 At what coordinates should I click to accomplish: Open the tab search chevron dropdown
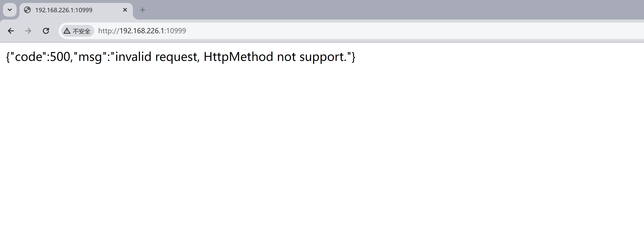pyautogui.click(x=10, y=10)
